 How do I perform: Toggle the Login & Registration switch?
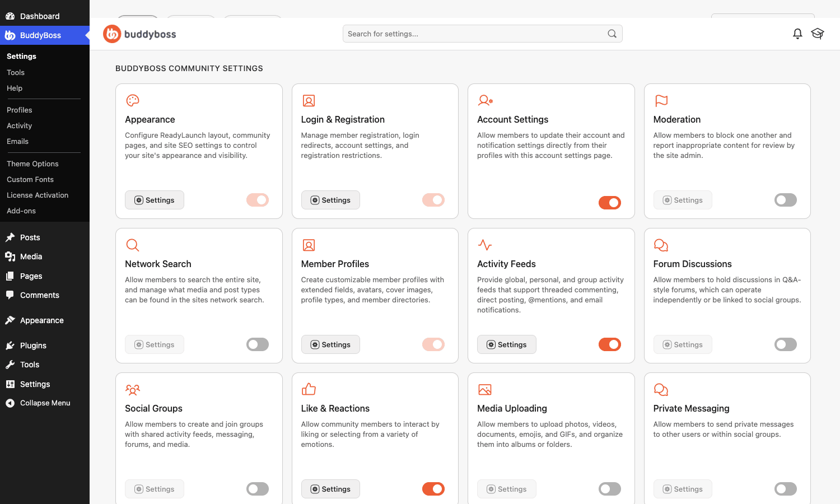[x=433, y=200]
